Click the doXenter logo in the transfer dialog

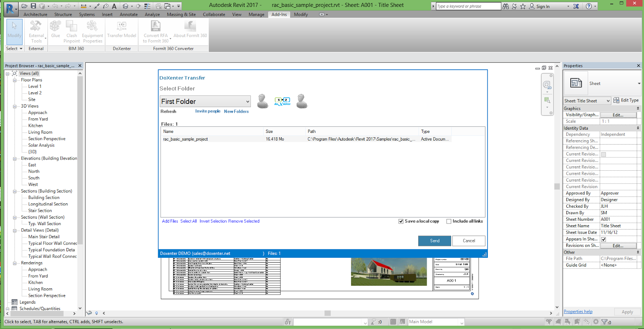(x=282, y=101)
